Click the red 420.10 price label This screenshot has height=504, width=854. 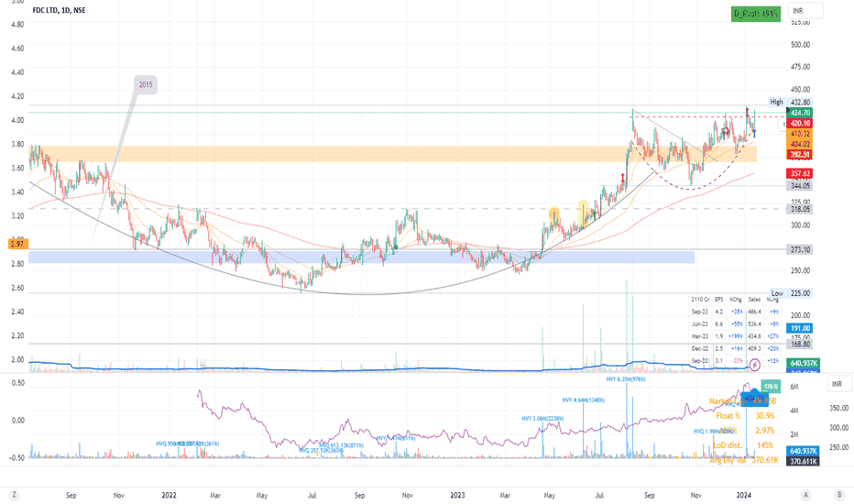point(800,123)
